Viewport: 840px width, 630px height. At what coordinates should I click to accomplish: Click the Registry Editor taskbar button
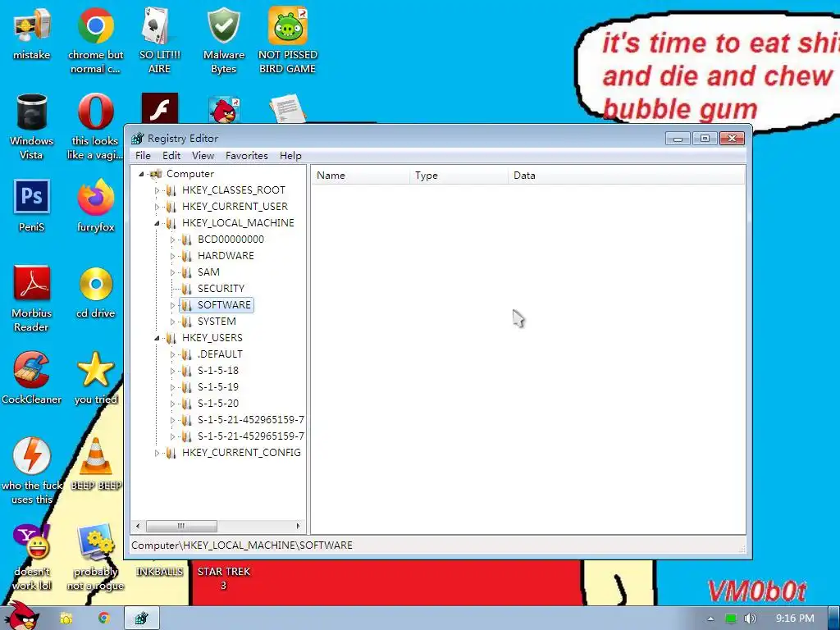click(x=142, y=619)
